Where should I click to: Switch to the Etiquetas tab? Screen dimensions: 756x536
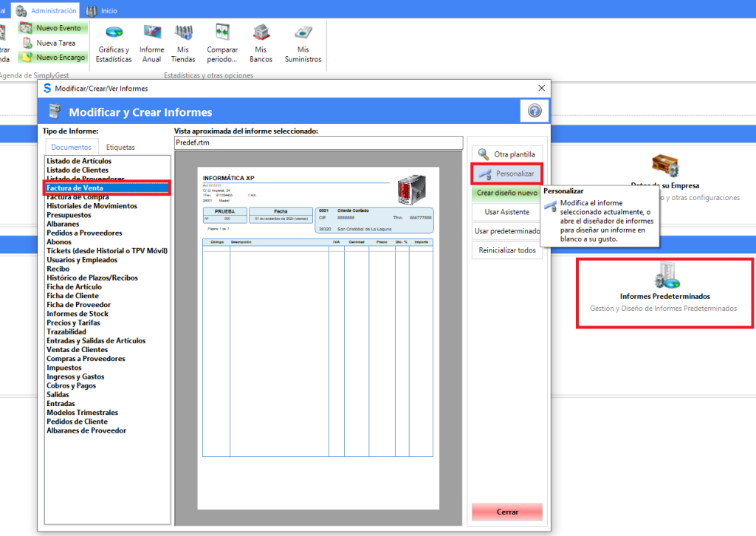click(120, 147)
